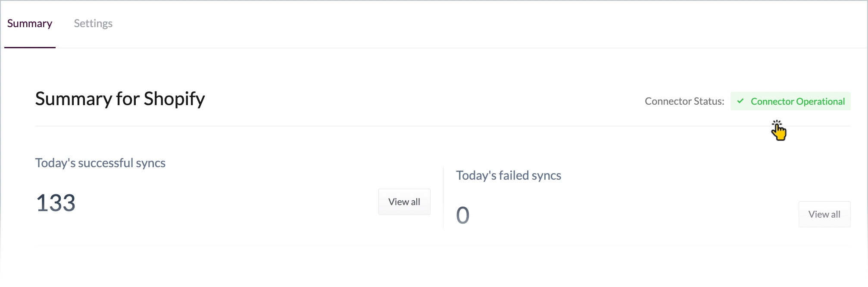Click the word Shopify in the heading
This screenshot has width=868, height=287.
pos(174,99)
